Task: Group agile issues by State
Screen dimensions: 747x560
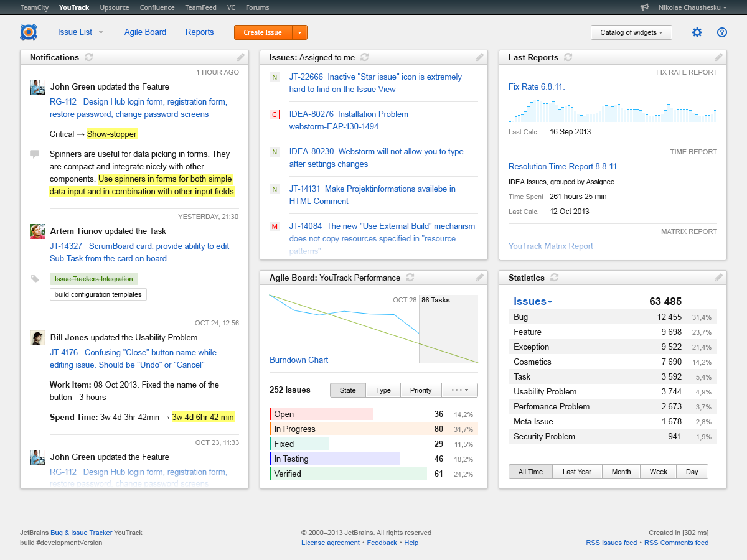Action: point(348,390)
